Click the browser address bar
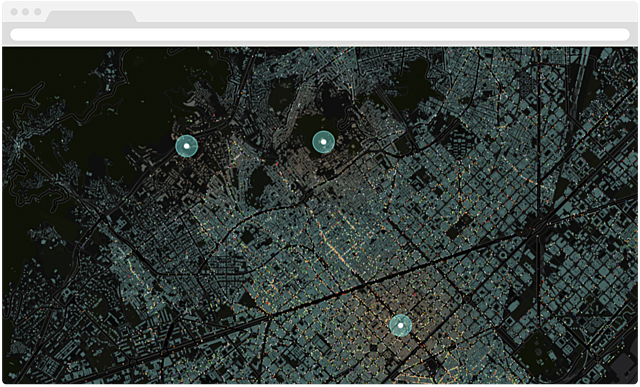640x387 pixels. [x=320, y=34]
